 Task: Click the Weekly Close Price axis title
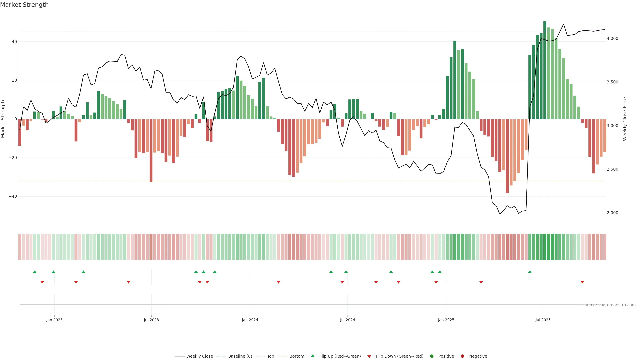click(x=625, y=119)
